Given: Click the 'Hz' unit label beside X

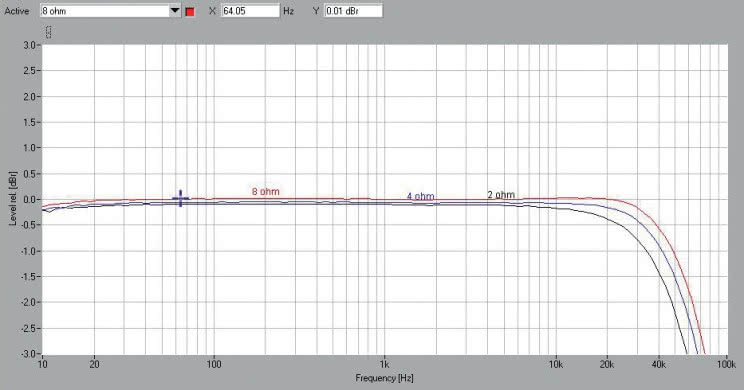Looking at the screenshot, I should click(288, 11).
